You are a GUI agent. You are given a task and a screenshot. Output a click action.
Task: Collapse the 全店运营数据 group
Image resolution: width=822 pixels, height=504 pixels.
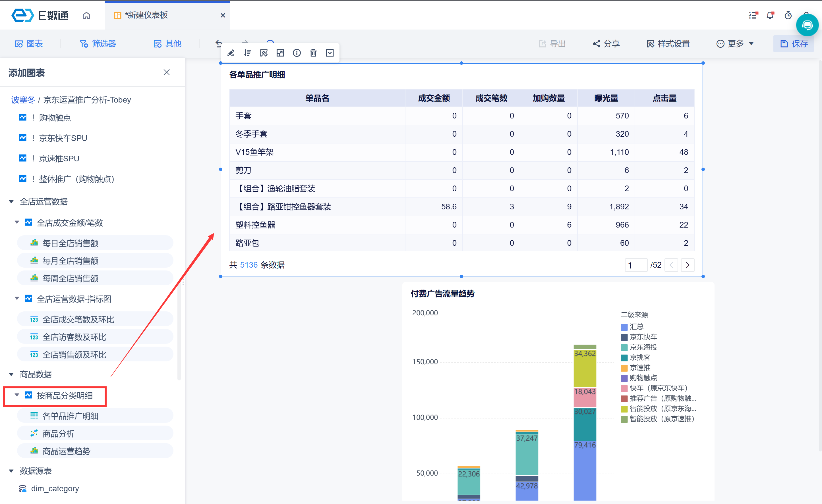(x=11, y=202)
